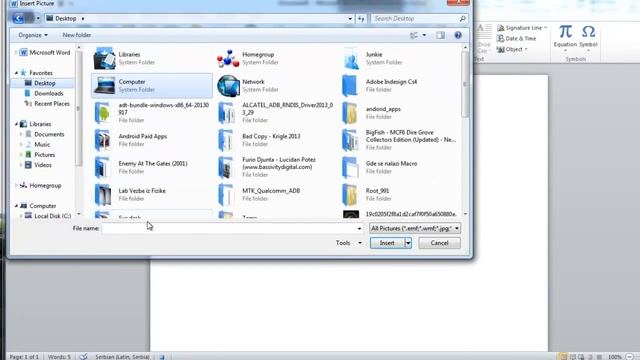Click the Back navigation arrow
The image size is (640, 360).
tap(18, 18)
